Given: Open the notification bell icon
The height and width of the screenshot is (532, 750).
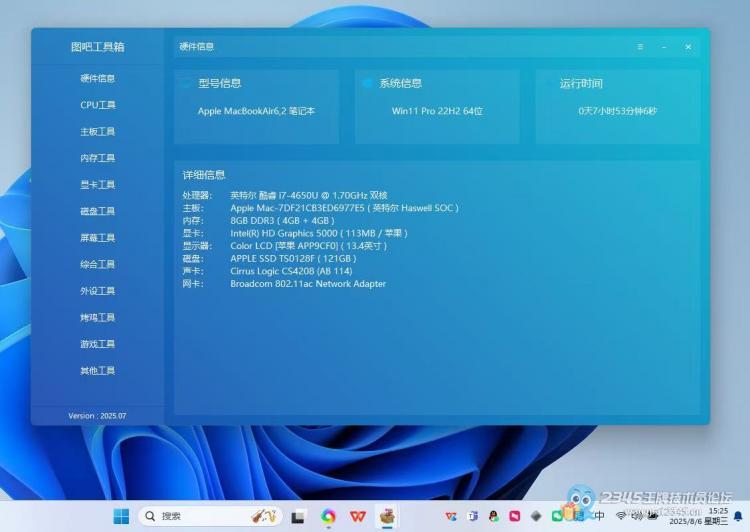Looking at the screenshot, I should coord(738,516).
